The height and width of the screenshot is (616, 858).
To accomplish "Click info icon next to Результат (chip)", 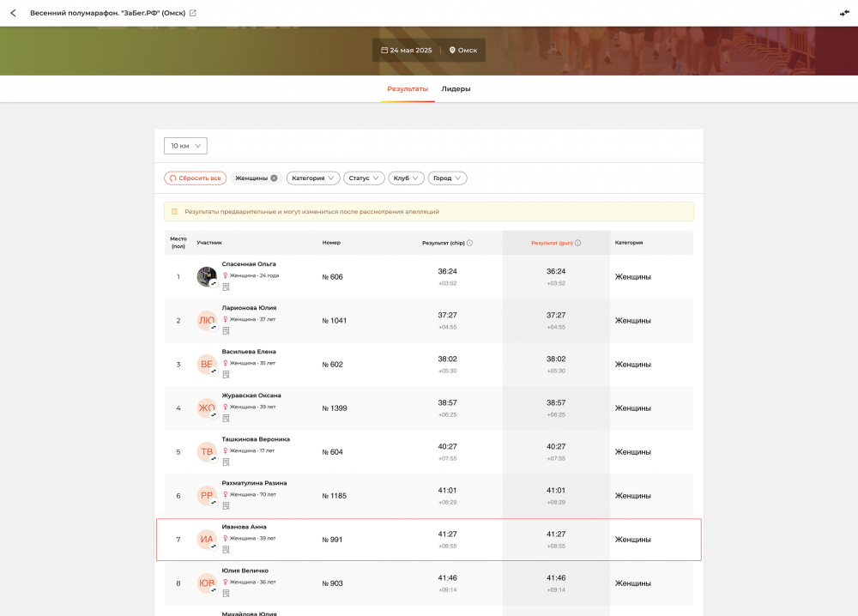I will click(469, 243).
